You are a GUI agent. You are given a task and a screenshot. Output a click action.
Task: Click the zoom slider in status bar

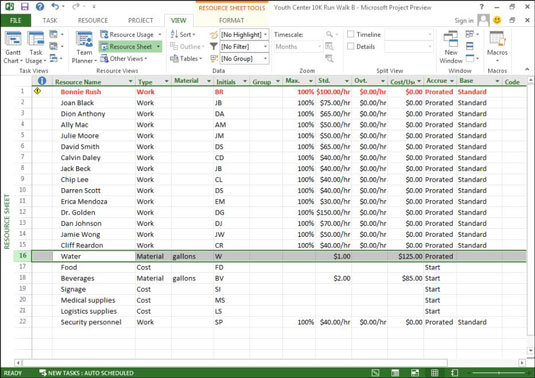click(498, 373)
